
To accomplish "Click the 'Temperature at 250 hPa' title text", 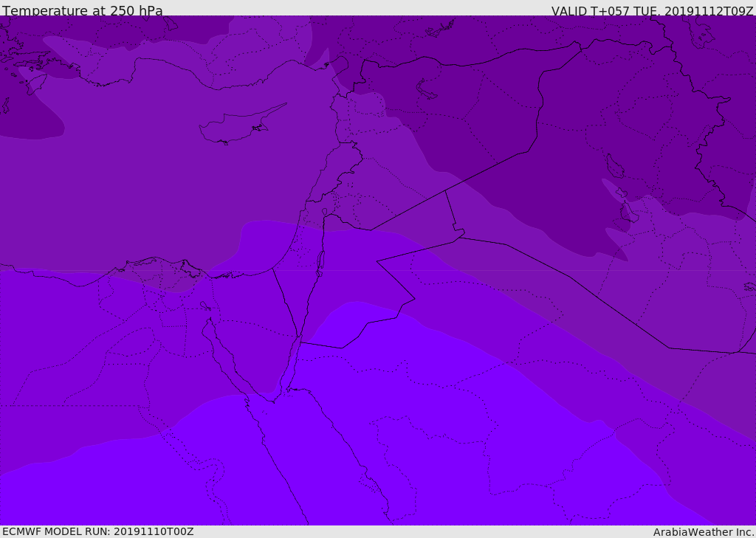I will [x=83, y=10].
